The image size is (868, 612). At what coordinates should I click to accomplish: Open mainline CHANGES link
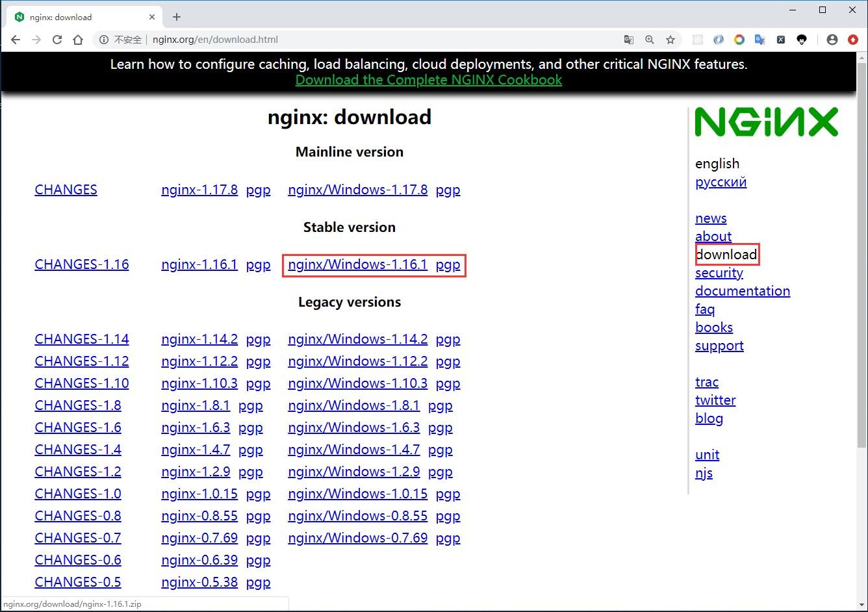(x=66, y=190)
